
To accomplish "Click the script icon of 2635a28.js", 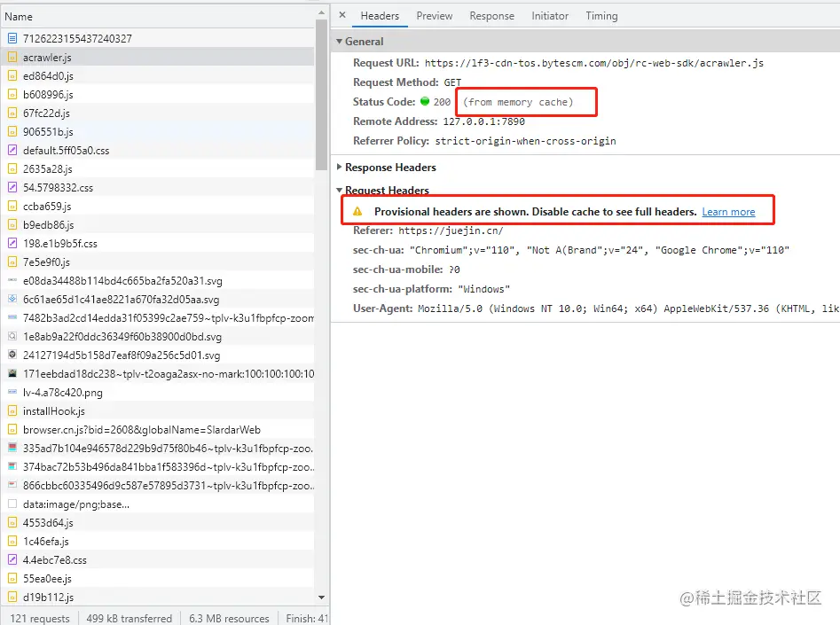I will (12, 168).
